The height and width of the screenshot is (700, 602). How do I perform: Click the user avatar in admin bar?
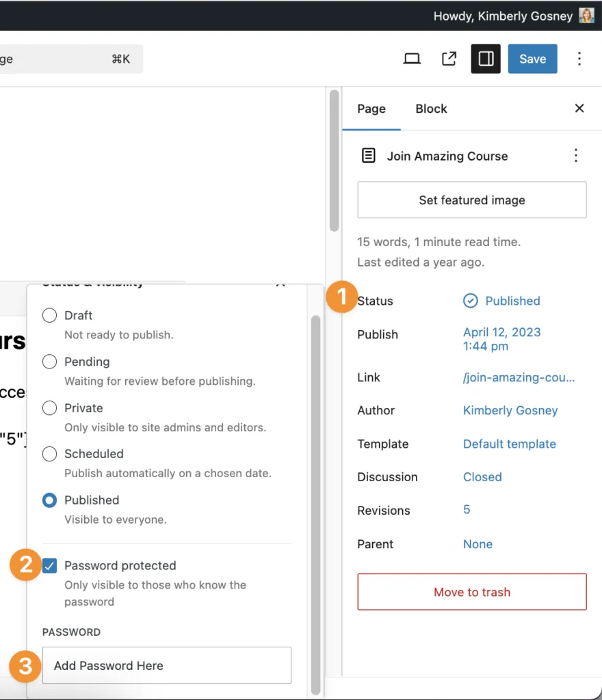pos(586,16)
